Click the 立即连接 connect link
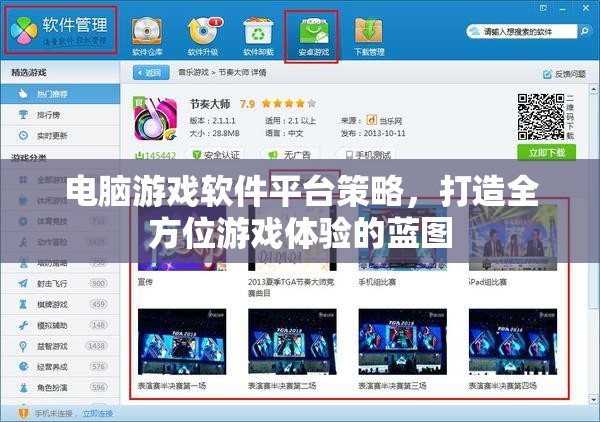Screen dimensions: 600x422 (98, 413)
